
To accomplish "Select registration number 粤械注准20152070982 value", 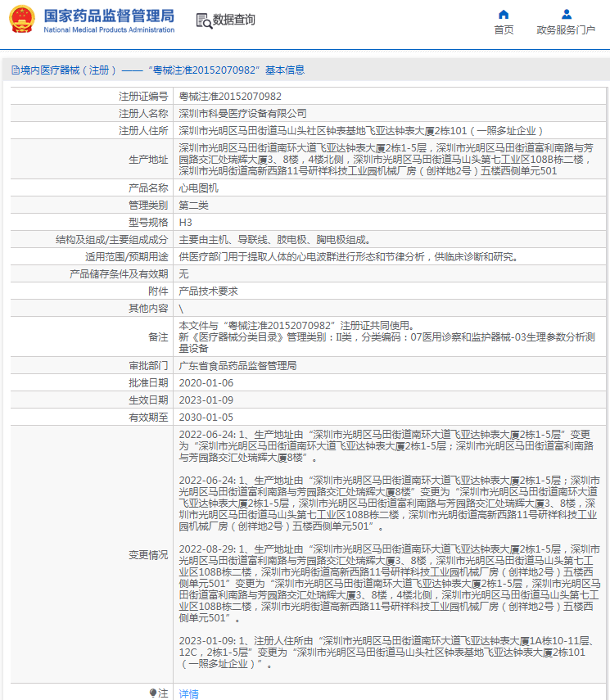I will [x=230, y=96].
